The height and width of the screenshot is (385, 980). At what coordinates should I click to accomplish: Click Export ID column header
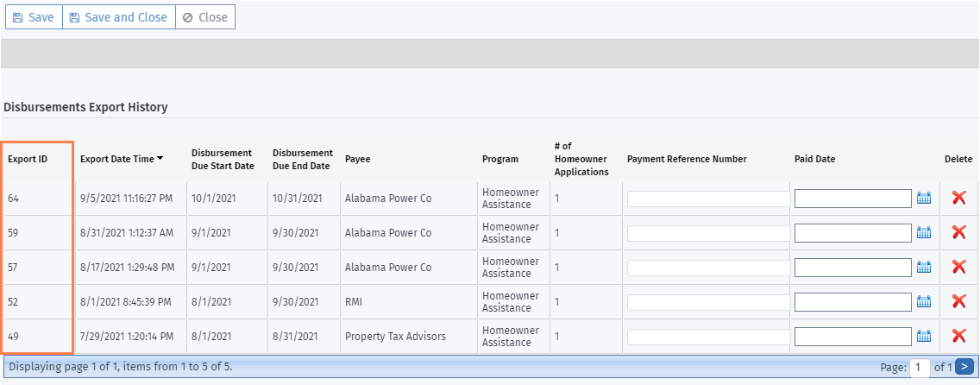click(x=28, y=159)
